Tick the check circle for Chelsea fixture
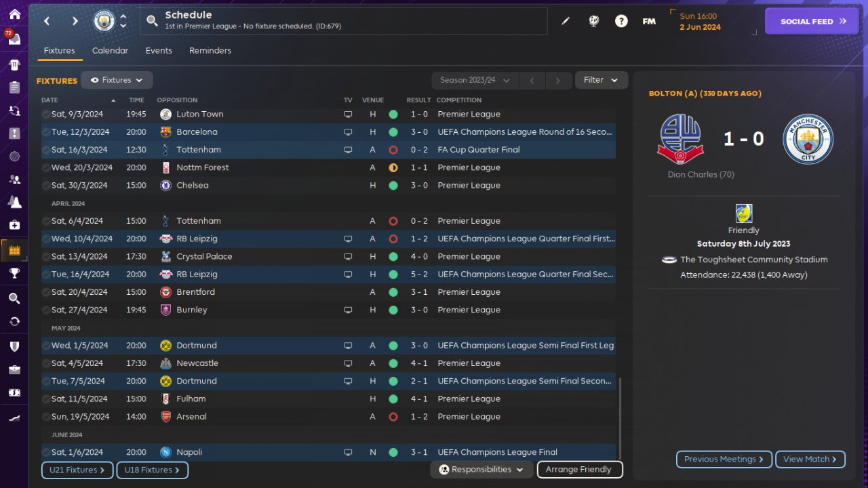 45,185
